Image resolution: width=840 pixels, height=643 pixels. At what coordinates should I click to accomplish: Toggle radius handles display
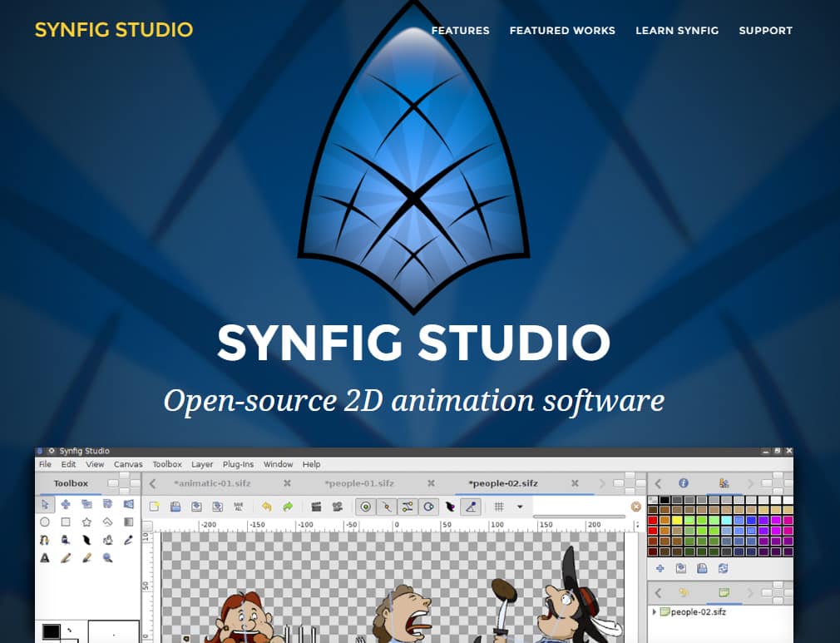tap(428, 507)
